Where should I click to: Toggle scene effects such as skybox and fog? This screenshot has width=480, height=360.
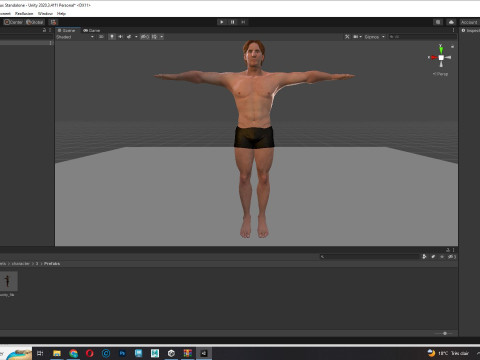(x=129, y=37)
